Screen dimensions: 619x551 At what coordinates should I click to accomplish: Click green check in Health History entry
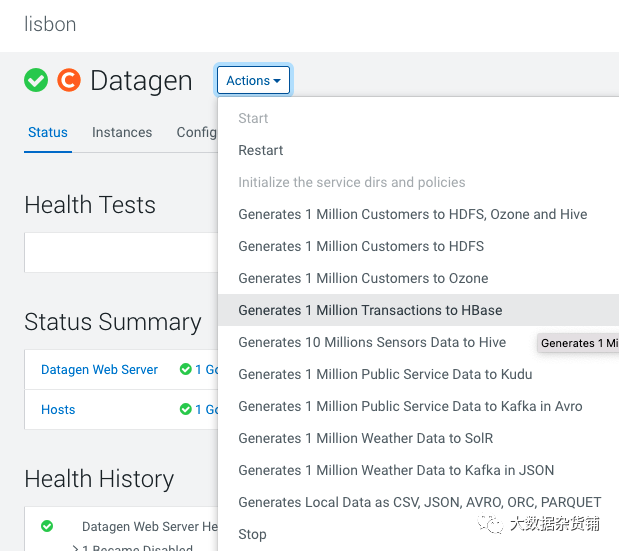(47, 526)
